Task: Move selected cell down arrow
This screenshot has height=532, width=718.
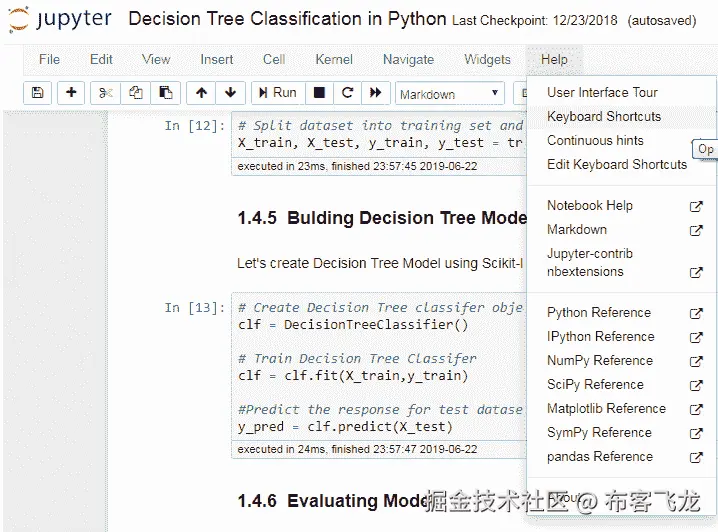Action: (x=230, y=93)
